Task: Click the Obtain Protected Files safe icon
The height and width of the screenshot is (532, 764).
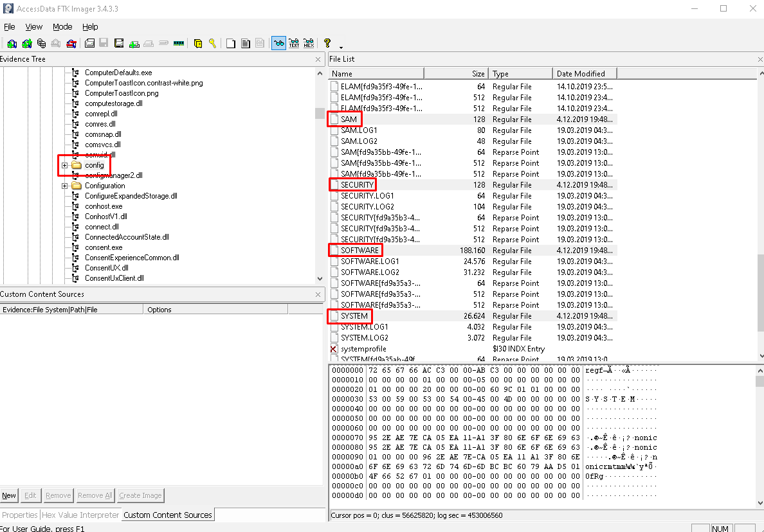Action: click(x=198, y=43)
